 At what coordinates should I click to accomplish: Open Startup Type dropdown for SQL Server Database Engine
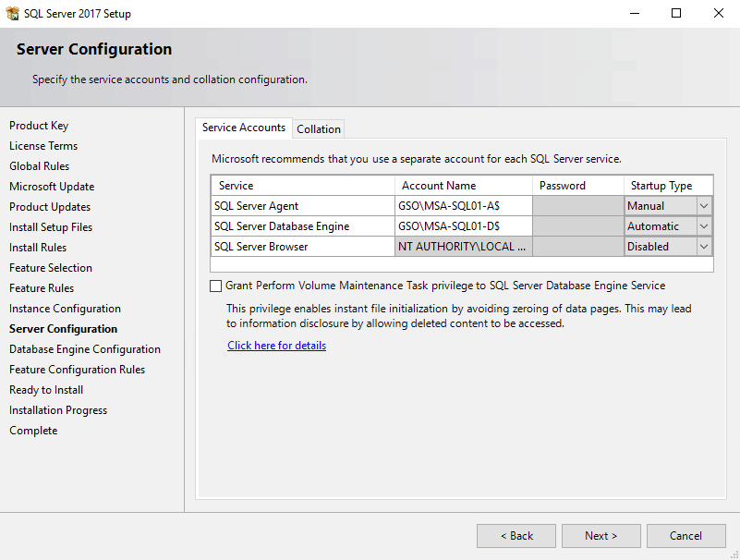point(704,226)
